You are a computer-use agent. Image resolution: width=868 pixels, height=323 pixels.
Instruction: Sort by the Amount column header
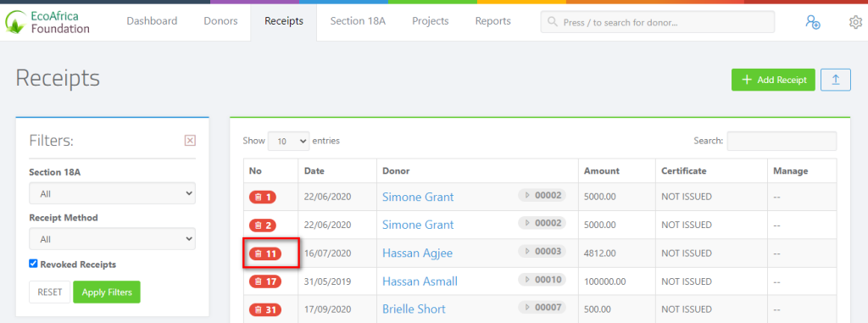[617, 170]
